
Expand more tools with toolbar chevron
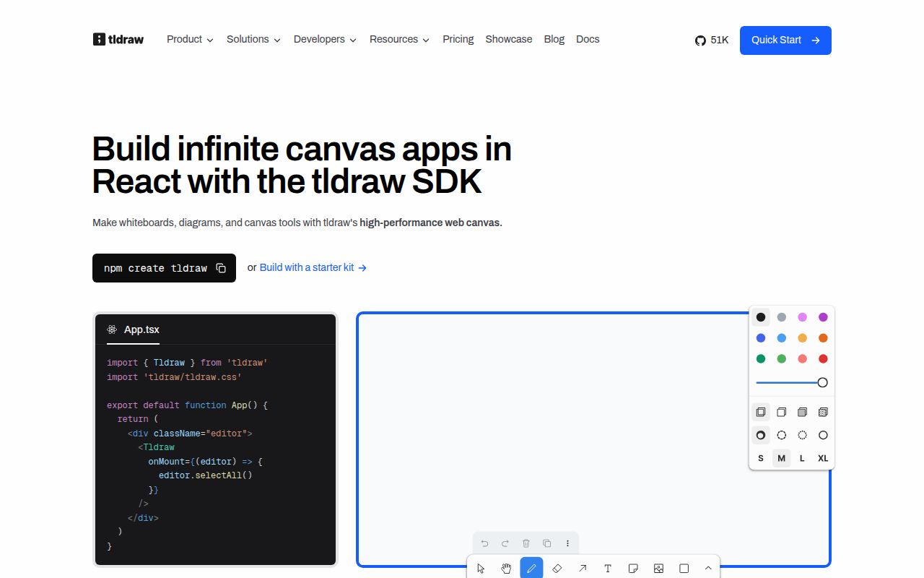[708, 569]
